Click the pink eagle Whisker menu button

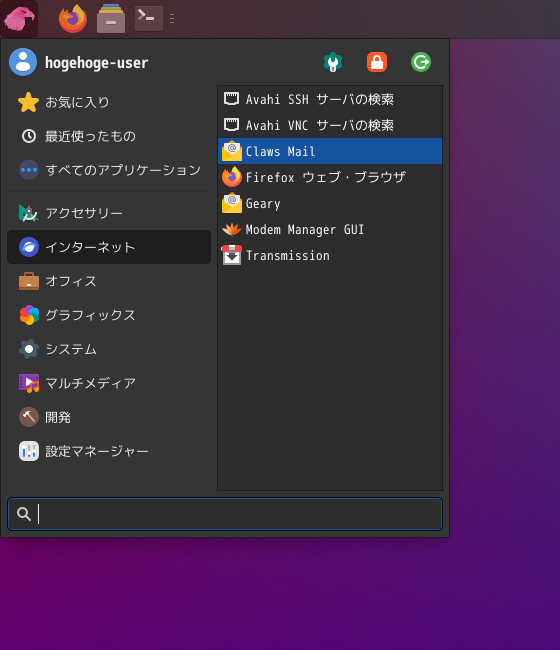(19, 19)
